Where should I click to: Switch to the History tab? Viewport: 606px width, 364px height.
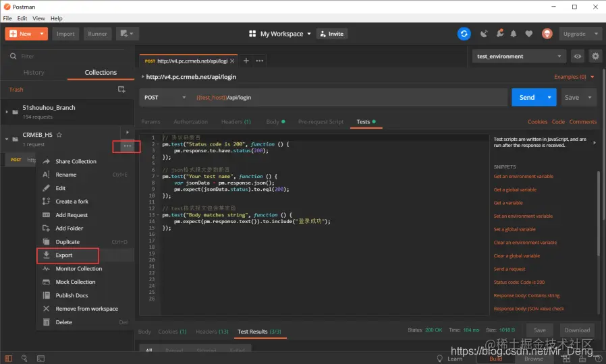click(x=34, y=73)
